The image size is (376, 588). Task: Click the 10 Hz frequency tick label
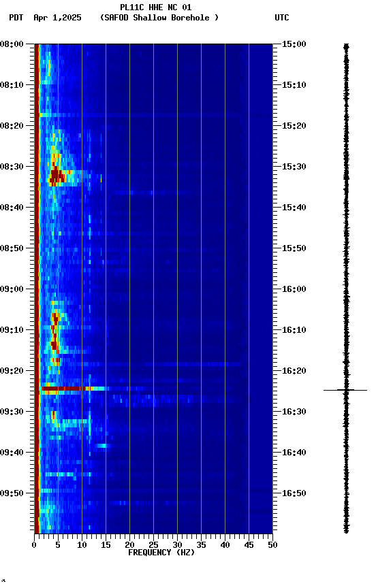(82, 545)
